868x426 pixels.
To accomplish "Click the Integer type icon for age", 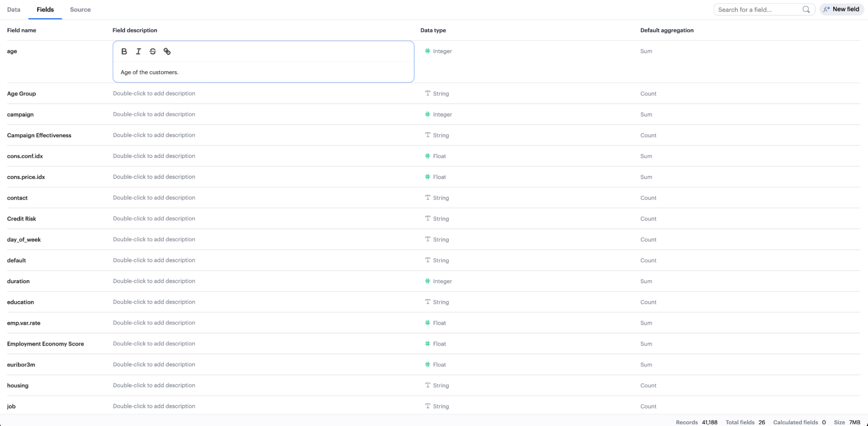I will (x=428, y=51).
